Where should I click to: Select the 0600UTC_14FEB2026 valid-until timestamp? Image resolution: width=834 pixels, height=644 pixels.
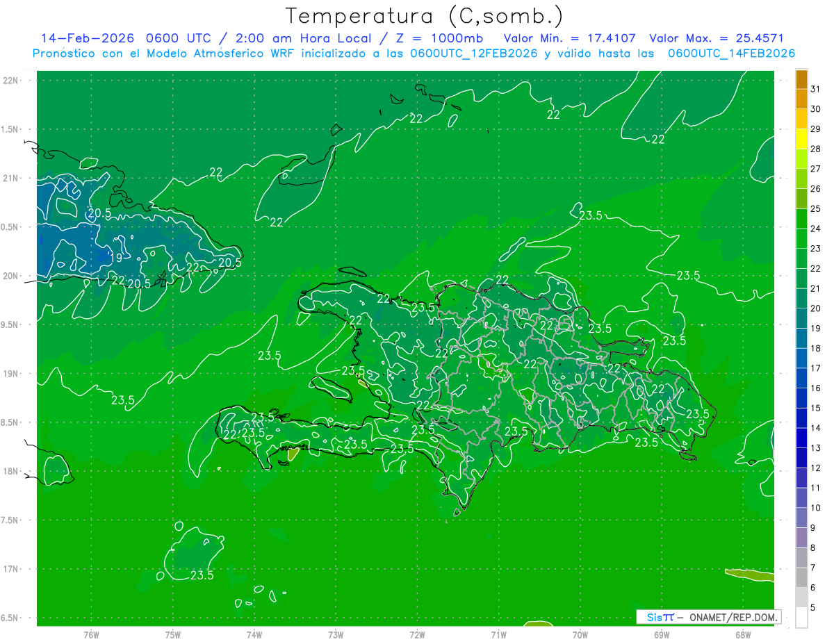(x=731, y=53)
